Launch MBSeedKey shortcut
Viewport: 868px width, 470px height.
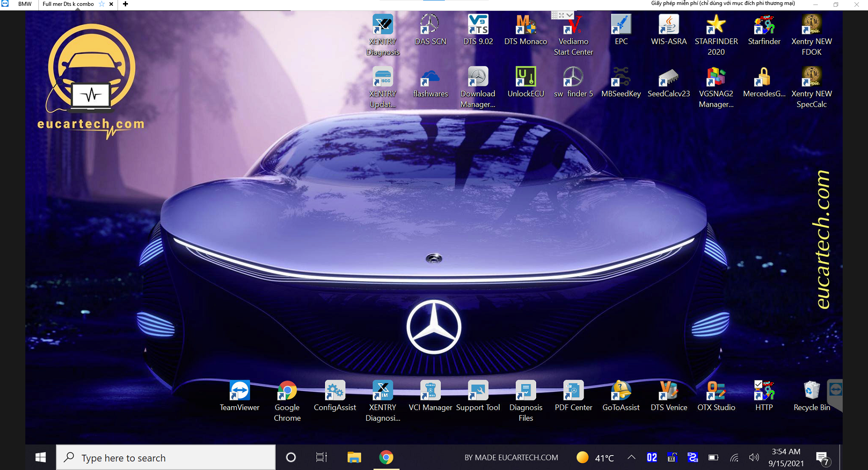click(621, 82)
